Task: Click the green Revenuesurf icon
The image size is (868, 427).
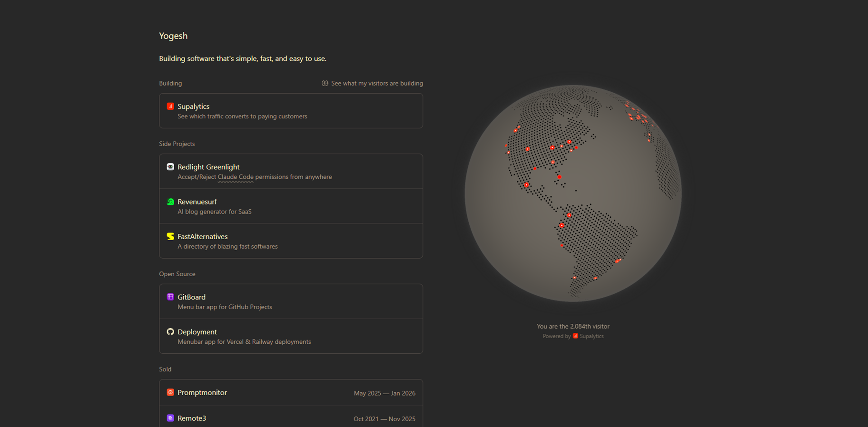Action: click(x=170, y=202)
